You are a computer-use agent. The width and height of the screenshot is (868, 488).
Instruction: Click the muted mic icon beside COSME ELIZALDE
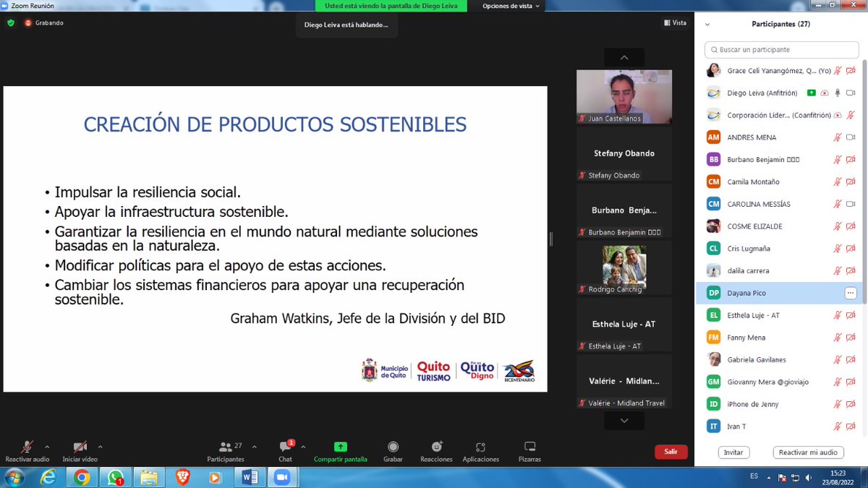(x=838, y=226)
